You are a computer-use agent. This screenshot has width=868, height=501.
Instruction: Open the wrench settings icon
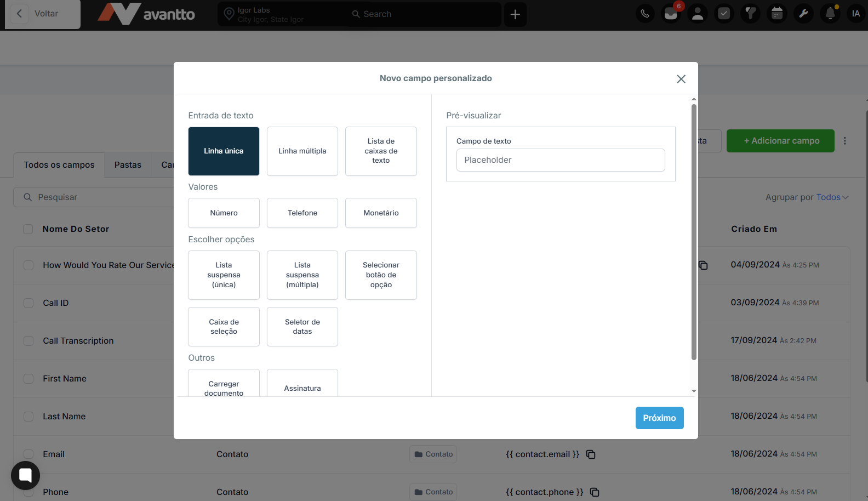point(803,14)
